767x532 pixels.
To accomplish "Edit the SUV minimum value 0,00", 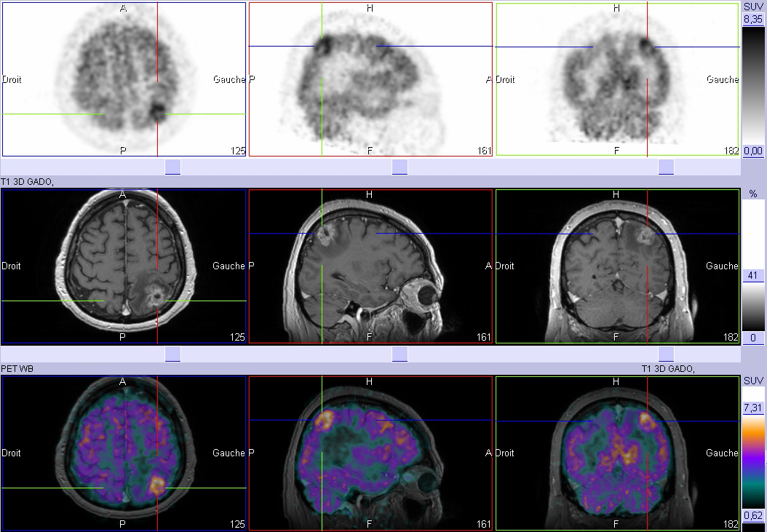I will pyautogui.click(x=753, y=151).
